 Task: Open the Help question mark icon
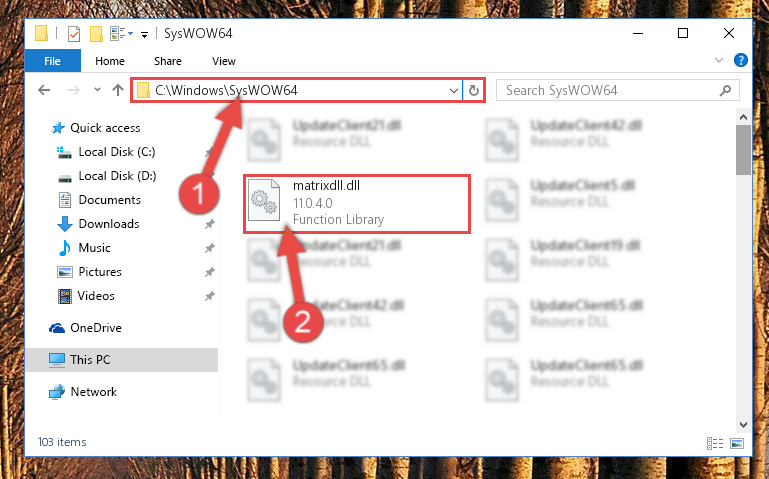coord(741,60)
